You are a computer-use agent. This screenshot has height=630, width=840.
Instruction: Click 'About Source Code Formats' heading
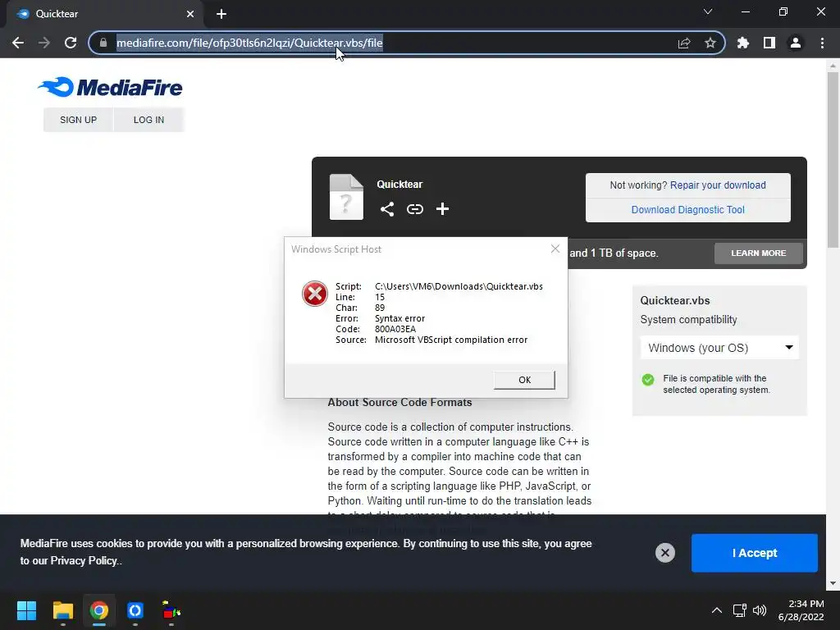(x=399, y=402)
